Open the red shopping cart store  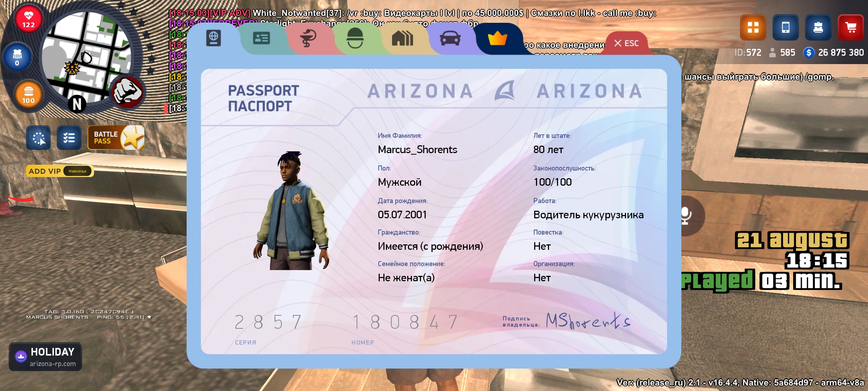[851, 27]
